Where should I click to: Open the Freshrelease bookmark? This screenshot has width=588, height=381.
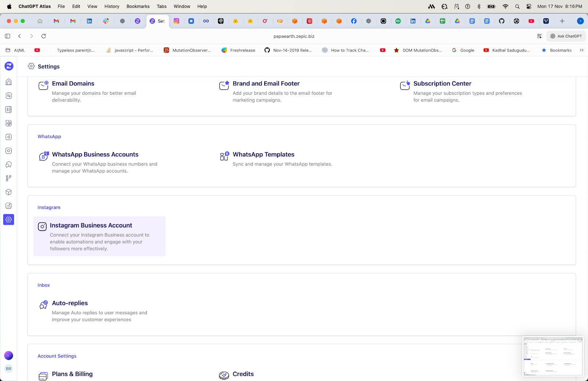(238, 50)
